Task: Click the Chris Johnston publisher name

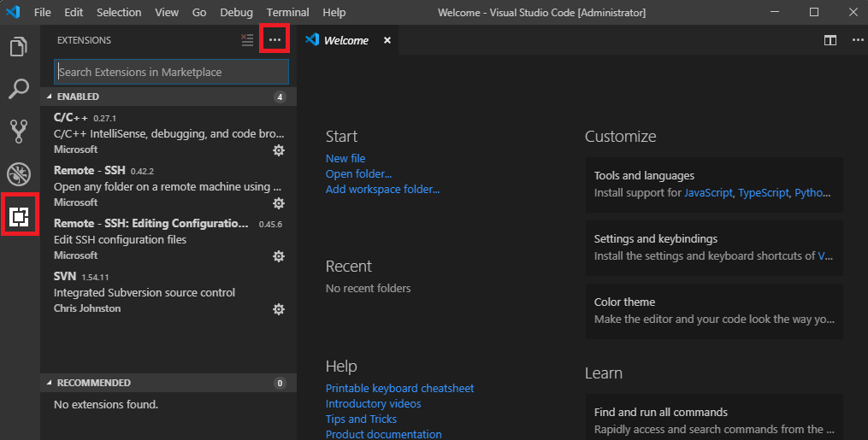Action: [87, 308]
